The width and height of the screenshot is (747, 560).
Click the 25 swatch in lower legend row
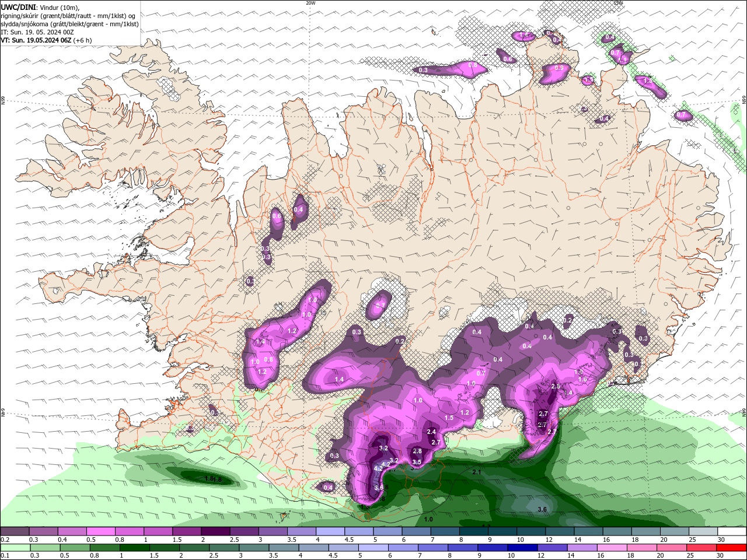(700, 548)
